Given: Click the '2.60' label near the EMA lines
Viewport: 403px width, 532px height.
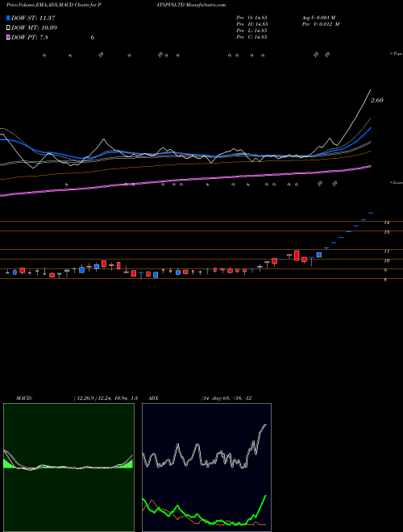Looking at the screenshot, I should tap(377, 101).
